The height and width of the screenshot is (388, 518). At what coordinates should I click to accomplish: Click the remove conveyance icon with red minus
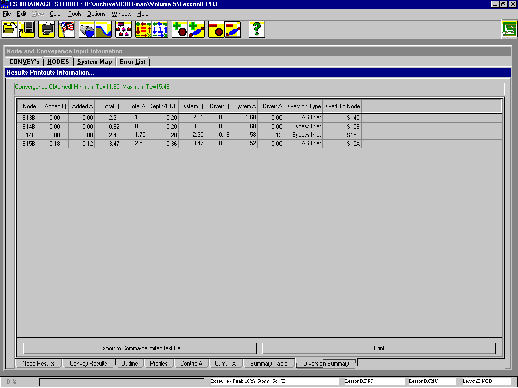point(233,29)
